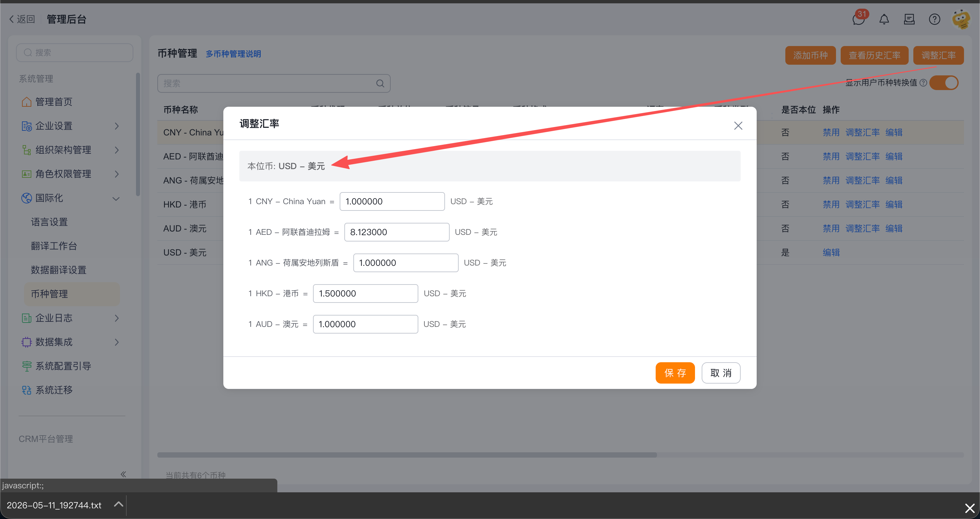The image size is (980, 519).
Task: Click currency list 搜索 field
Action: pos(274,83)
